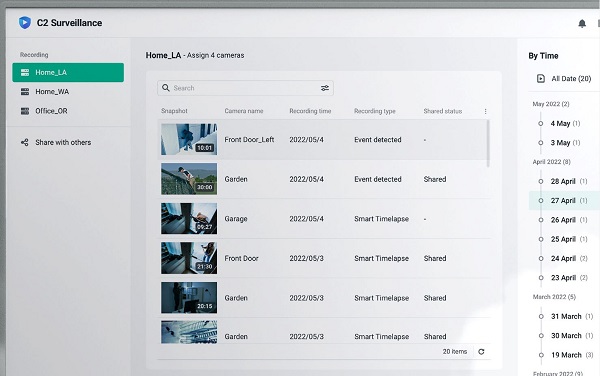Filter by 30 March date
The width and height of the screenshot is (600, 376).
pyautogui.click(x=572, y=335)
